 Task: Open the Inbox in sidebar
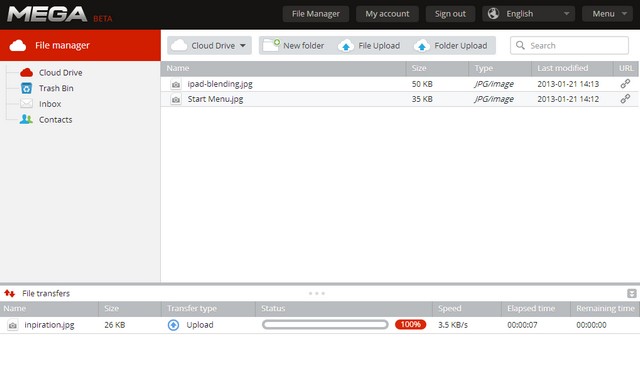[50, 104]
